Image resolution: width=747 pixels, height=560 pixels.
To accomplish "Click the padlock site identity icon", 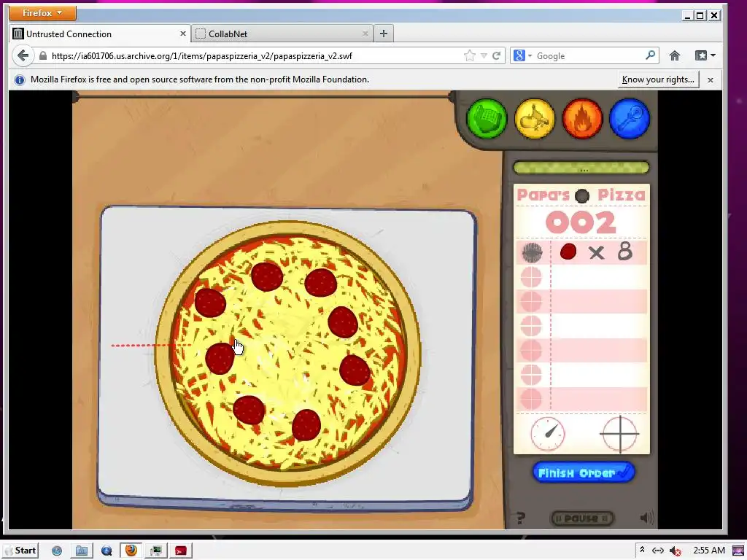I will (43, 55).
